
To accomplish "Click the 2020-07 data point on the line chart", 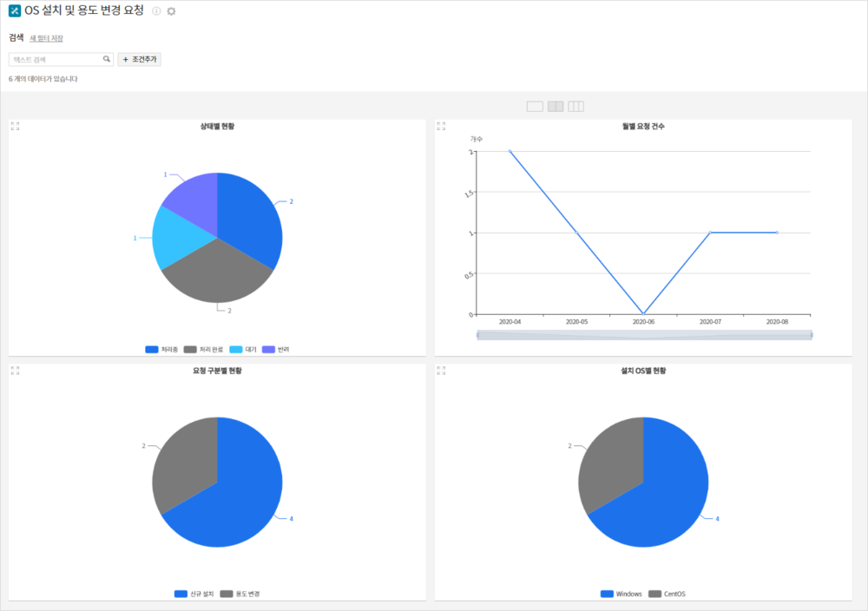I will (x=710, y=233).
